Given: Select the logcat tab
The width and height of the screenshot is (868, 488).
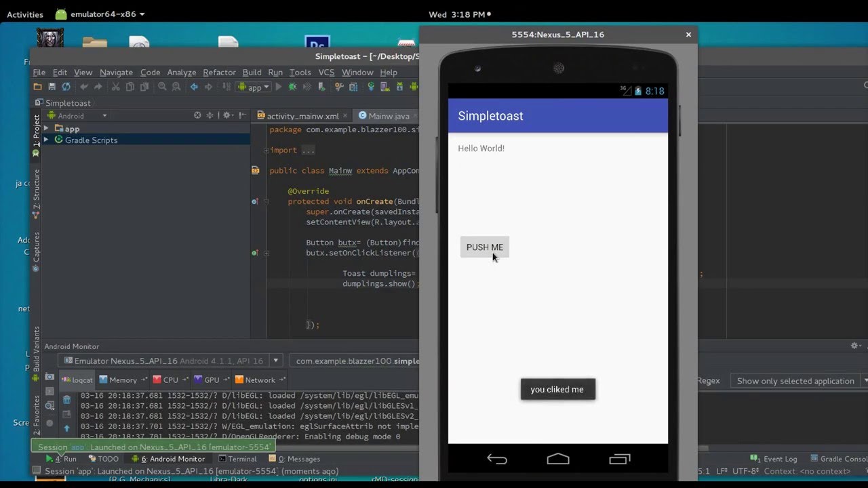Looking at the screenshot, I should (x=77, y=380).
